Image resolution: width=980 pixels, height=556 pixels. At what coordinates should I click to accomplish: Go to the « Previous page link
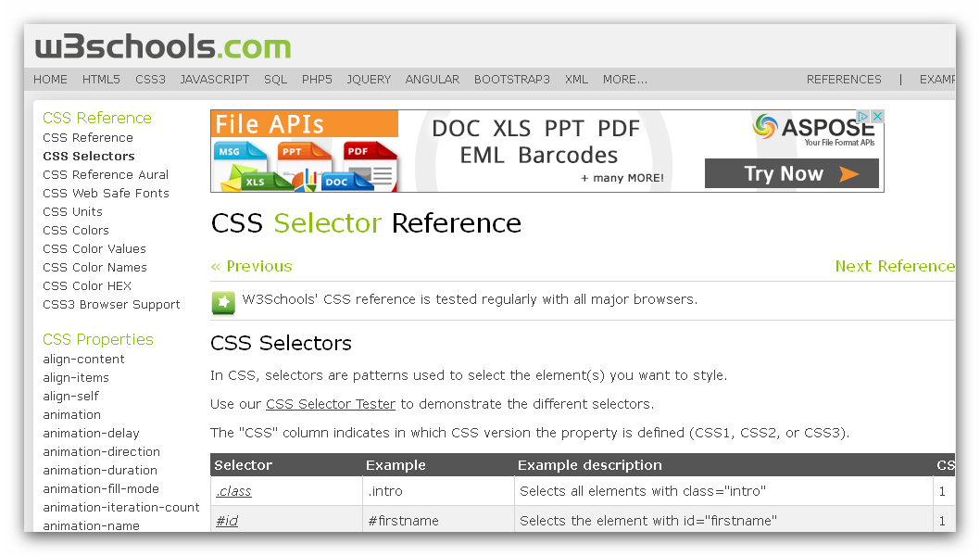point(251,267)
